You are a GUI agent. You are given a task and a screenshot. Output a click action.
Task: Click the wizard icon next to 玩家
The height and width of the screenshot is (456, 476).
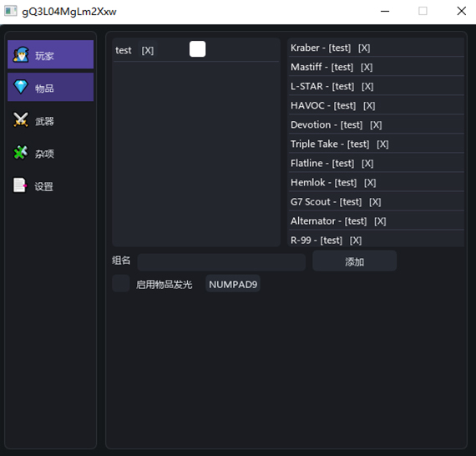[21, 54]
